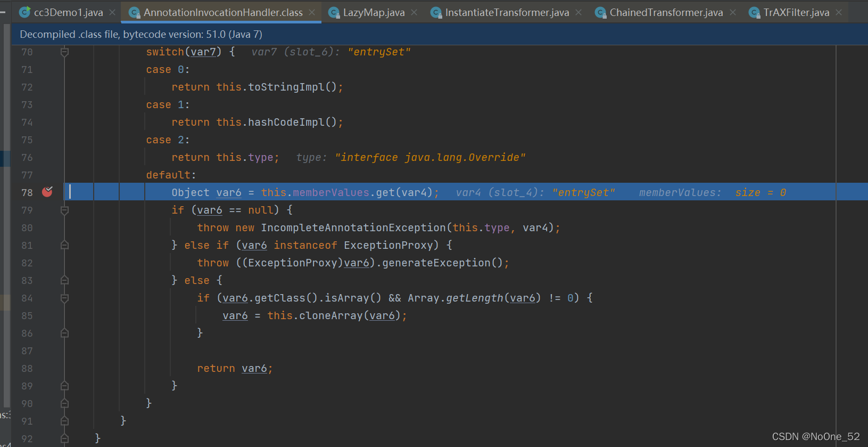
Task: Toggle fold end marker at line 90
Action: [64, 403]
